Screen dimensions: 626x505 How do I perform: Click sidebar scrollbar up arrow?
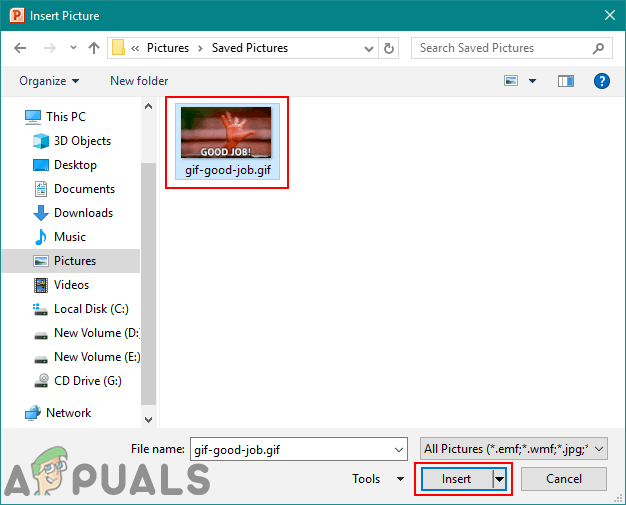(x=149, y=106)
